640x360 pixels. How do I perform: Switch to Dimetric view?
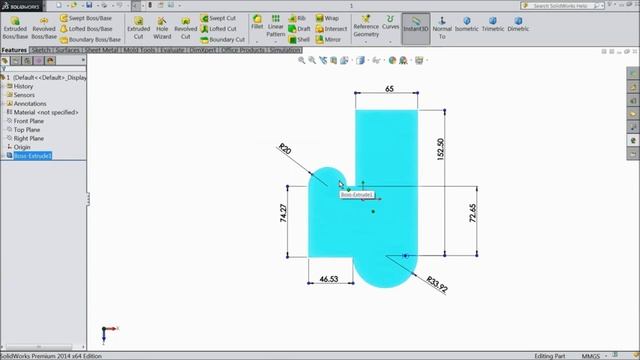coord(518,24)
